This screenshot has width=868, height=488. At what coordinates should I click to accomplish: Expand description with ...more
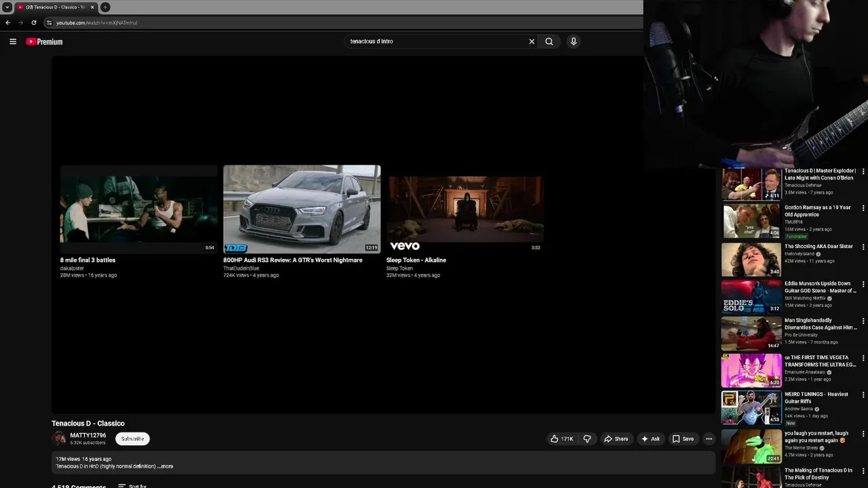point(165,466)
